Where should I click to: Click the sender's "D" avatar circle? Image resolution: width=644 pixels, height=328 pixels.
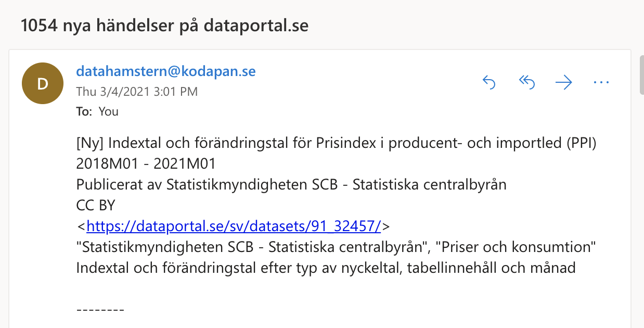43,83
